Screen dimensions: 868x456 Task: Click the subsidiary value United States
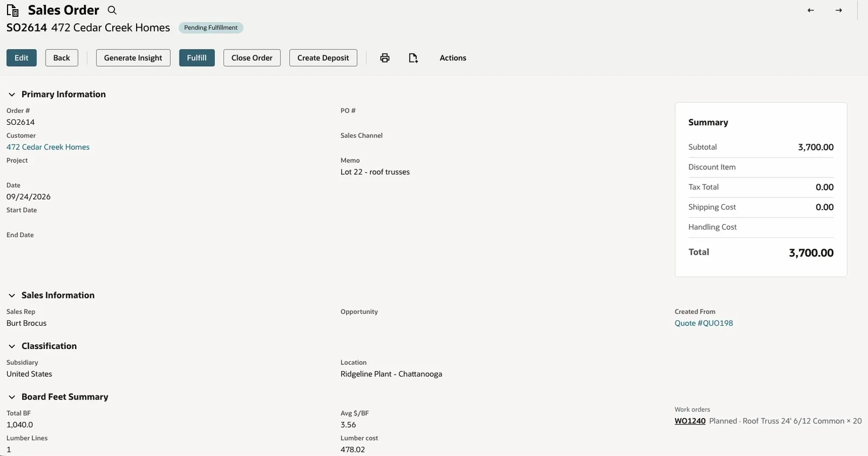[x=29, y=374]
